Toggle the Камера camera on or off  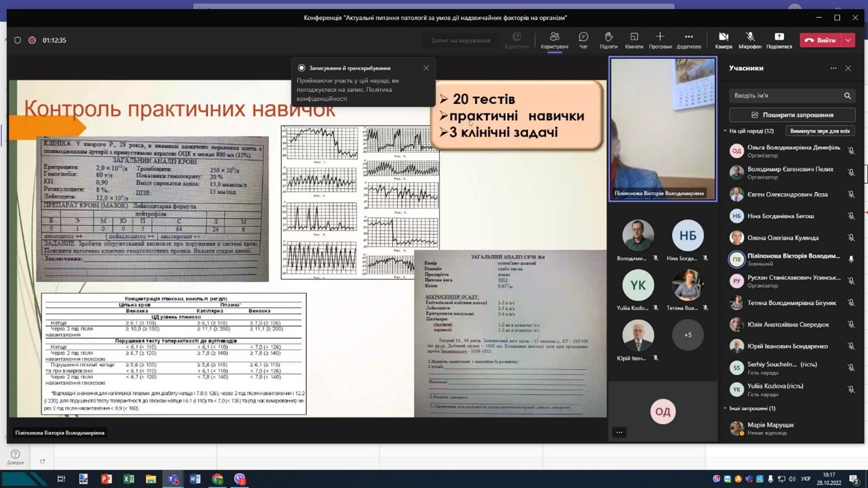pyautogui.click(x=723, y=40)
